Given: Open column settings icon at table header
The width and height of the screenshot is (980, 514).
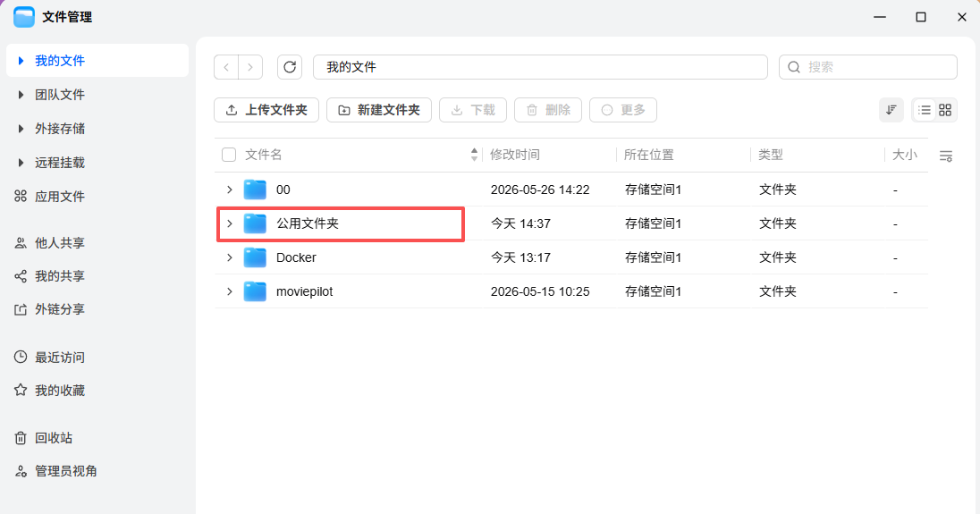Looking at the screenshot, I should coord(946,156).
